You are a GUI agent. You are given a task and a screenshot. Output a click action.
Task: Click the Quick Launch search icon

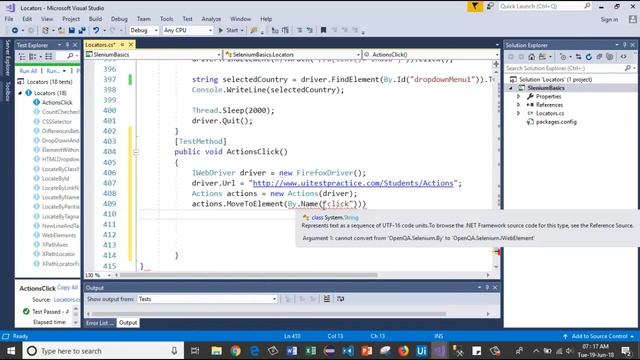pos(587,6)
